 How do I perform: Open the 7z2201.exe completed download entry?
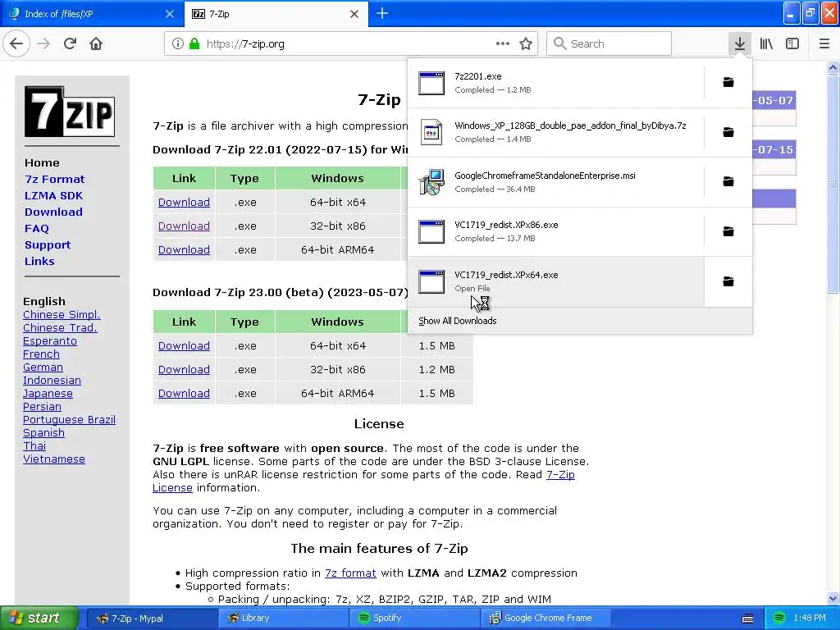[555, 83]
